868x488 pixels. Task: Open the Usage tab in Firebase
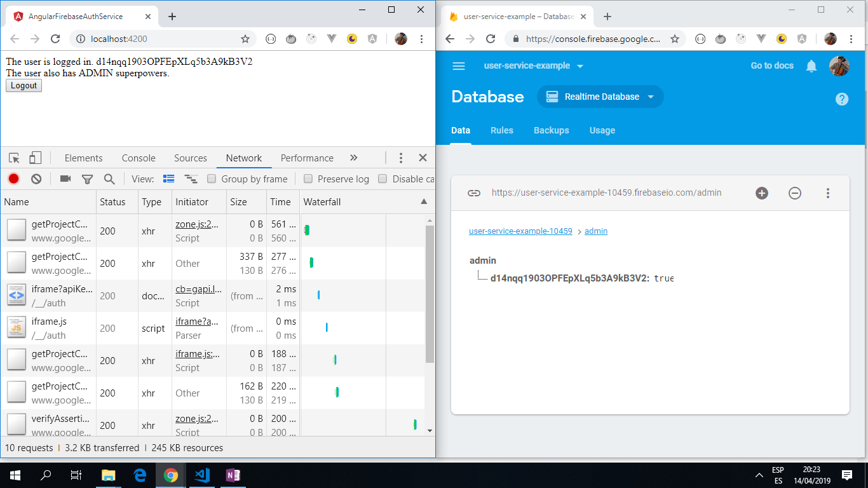click(602, 130)
